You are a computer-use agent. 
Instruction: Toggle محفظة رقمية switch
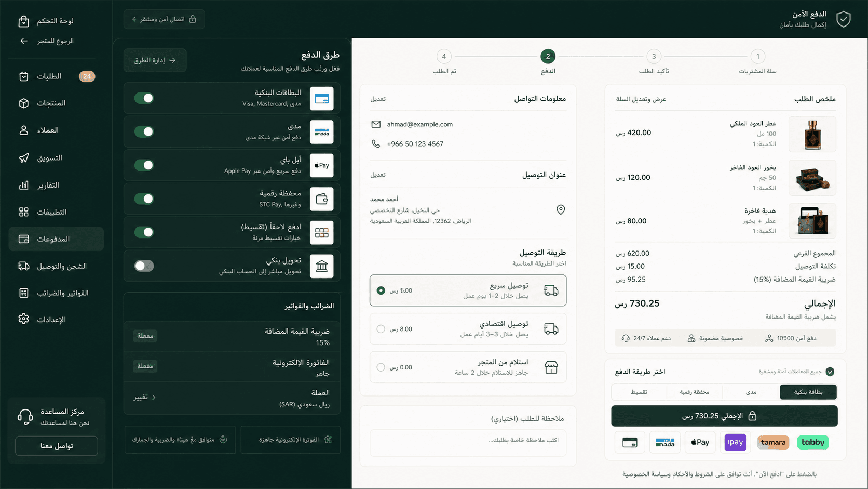(144, 199)
